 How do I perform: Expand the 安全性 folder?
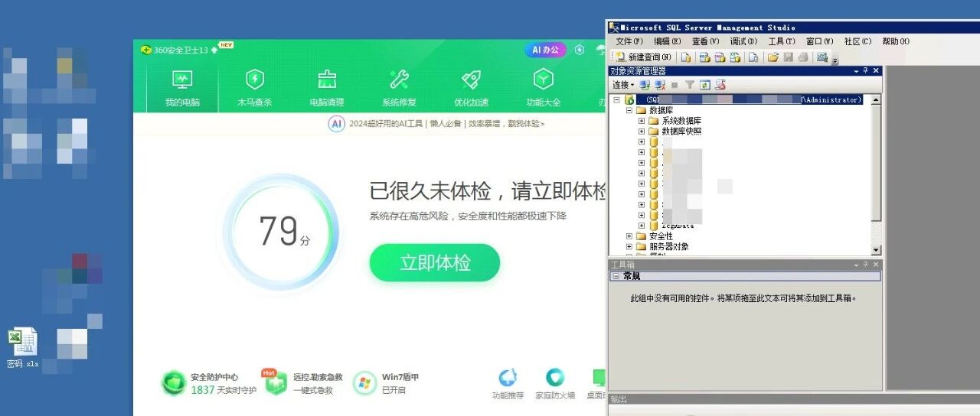coord(629,236)
